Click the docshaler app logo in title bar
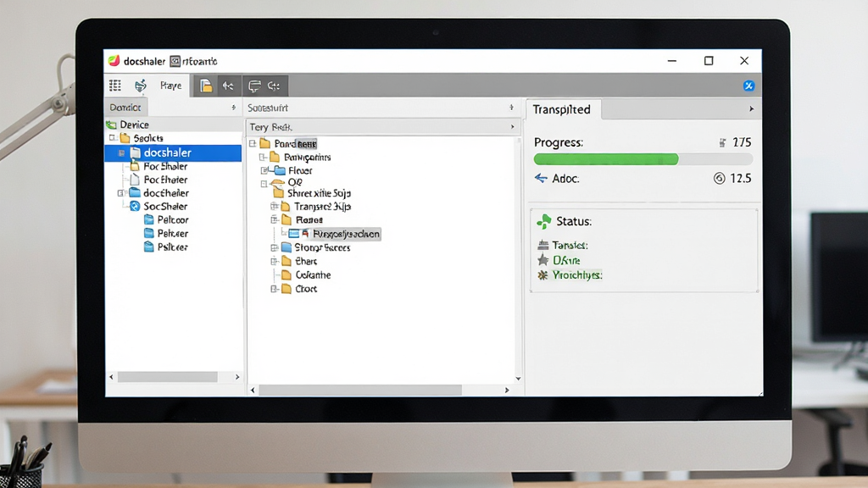The image size is (868, 488). (114, 61)
